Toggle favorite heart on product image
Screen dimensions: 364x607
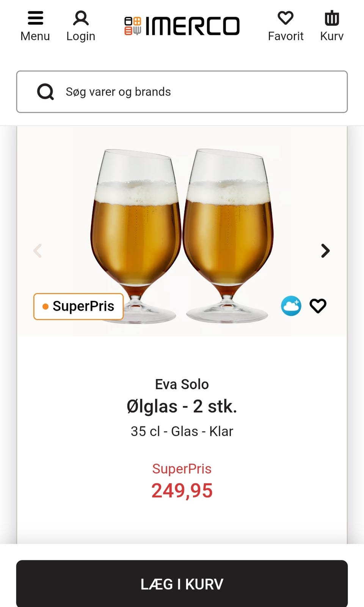[x=318, y=306]
